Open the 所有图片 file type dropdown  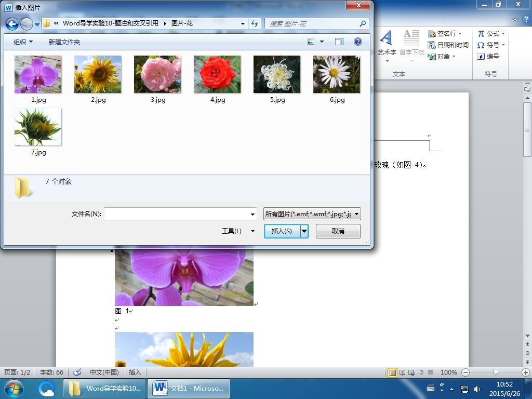(312, 214)
